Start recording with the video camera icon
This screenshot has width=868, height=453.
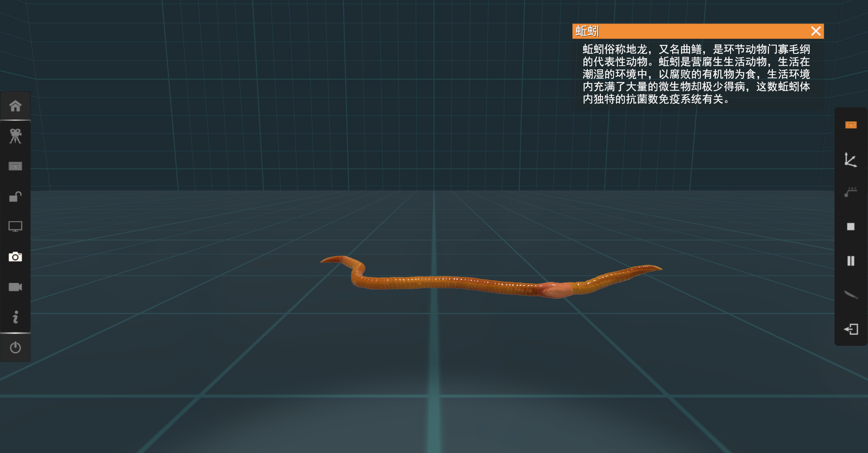(x=15, y=287)
